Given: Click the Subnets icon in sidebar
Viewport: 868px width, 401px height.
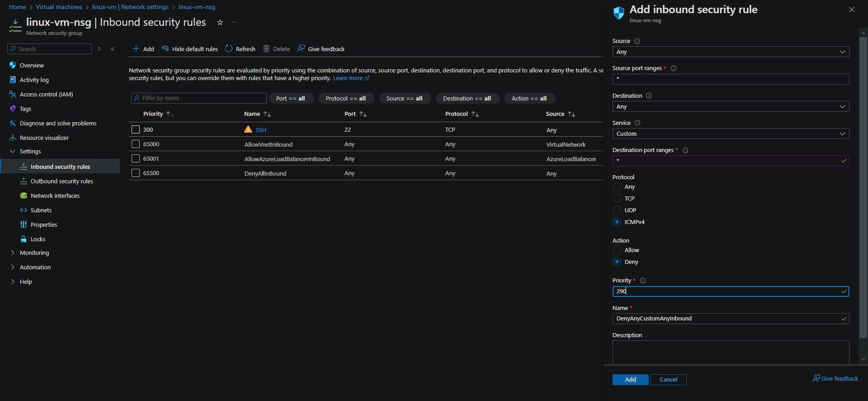Looking at the screenshot, I should [24, 210].
